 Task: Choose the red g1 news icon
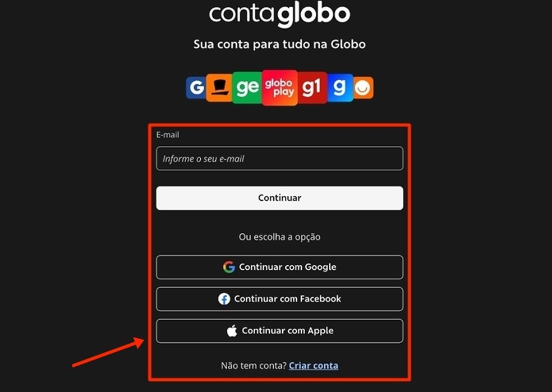[312, 87]
